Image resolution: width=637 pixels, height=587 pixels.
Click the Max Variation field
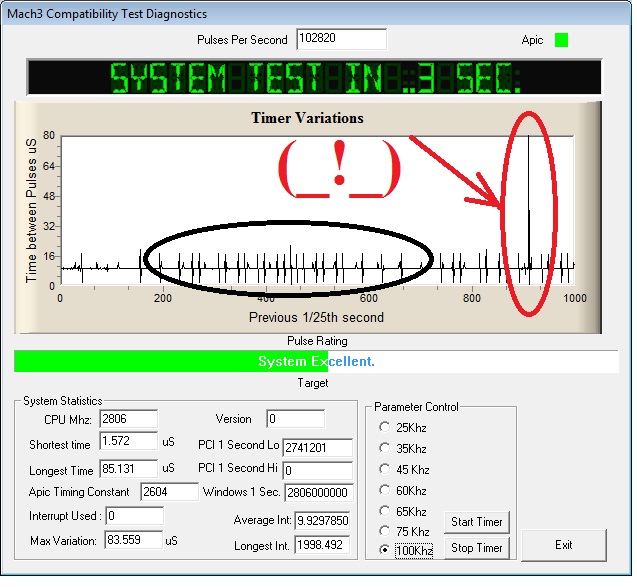click(x=133, y=540)
